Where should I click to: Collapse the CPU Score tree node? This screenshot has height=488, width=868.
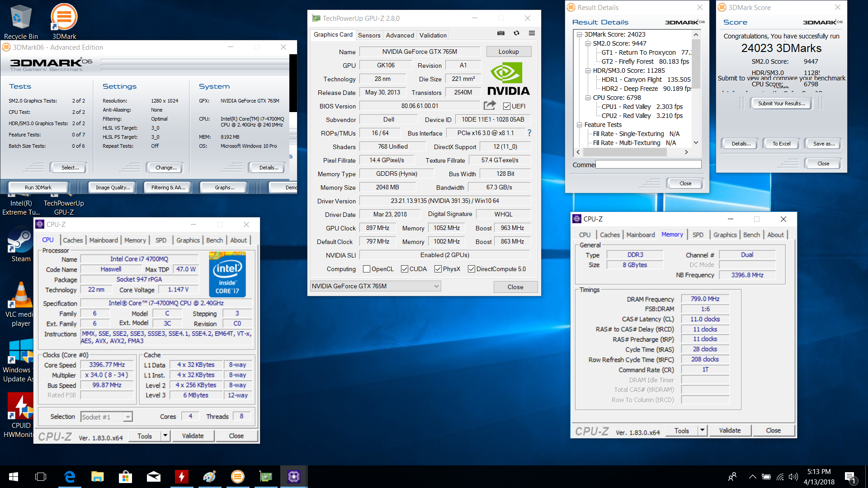pos(588,98)
